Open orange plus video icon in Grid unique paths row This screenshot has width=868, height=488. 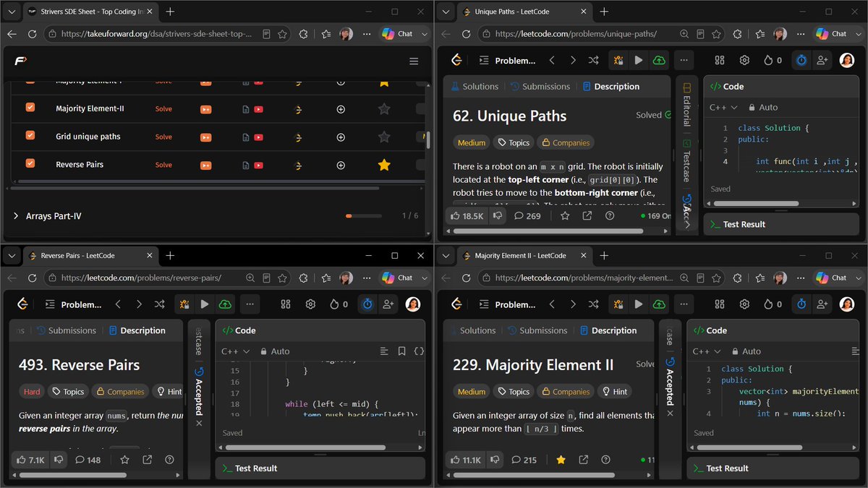point(205,137)
